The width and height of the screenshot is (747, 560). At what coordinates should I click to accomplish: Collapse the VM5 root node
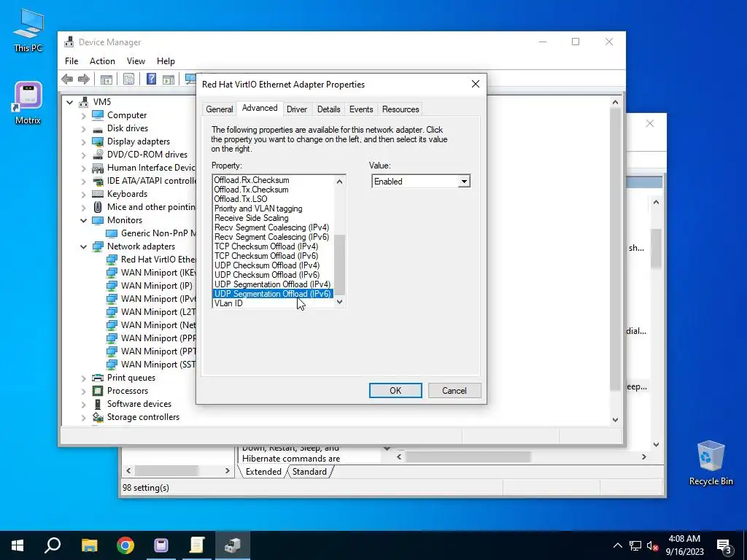pos(70,102)
